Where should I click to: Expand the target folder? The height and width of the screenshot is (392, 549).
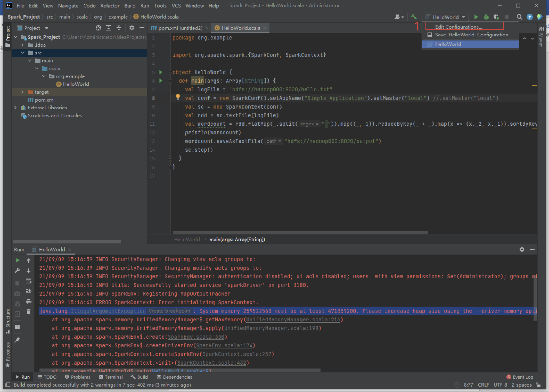(22, 92)
